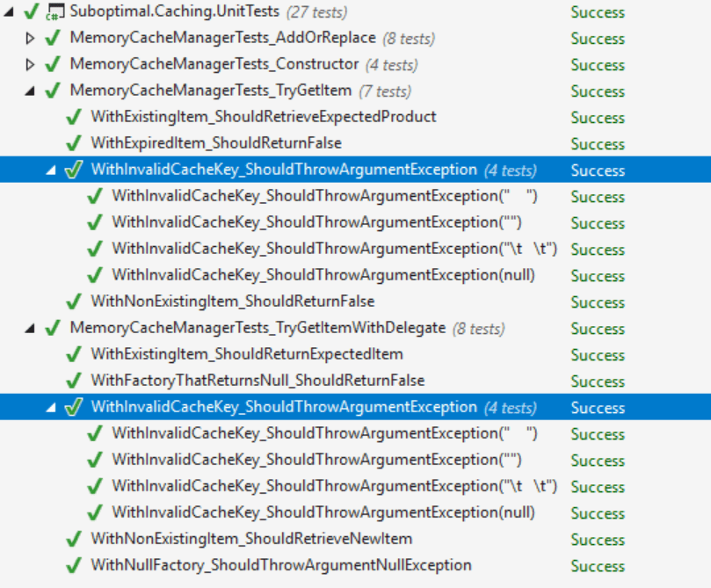Click checkmark icon of WithFactoryThatReturnsNull_ShouldReturnFalse
The image size is (711, 588).
74,380
